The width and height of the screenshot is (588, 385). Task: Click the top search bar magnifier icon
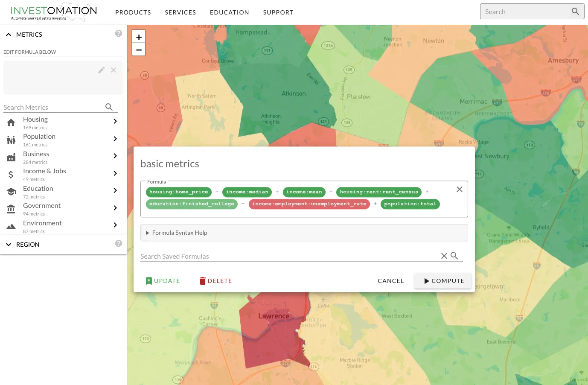click(x=575, y=12)
